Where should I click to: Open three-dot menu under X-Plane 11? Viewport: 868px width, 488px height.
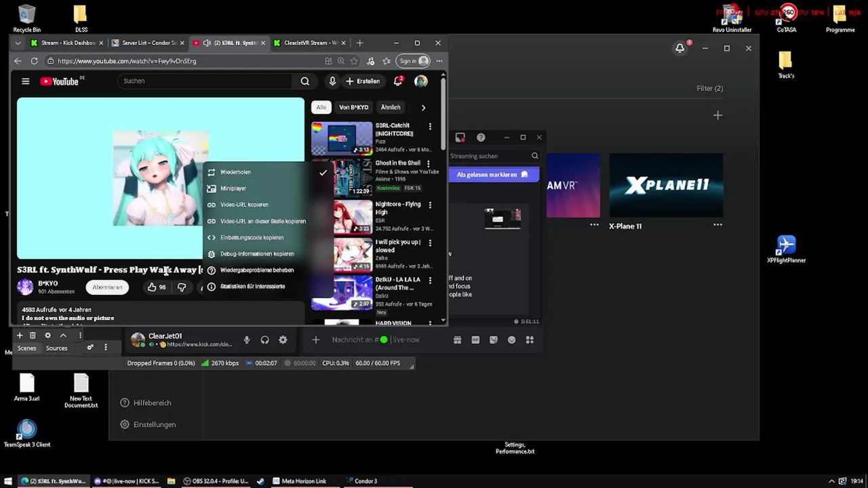tap(717, 225)
